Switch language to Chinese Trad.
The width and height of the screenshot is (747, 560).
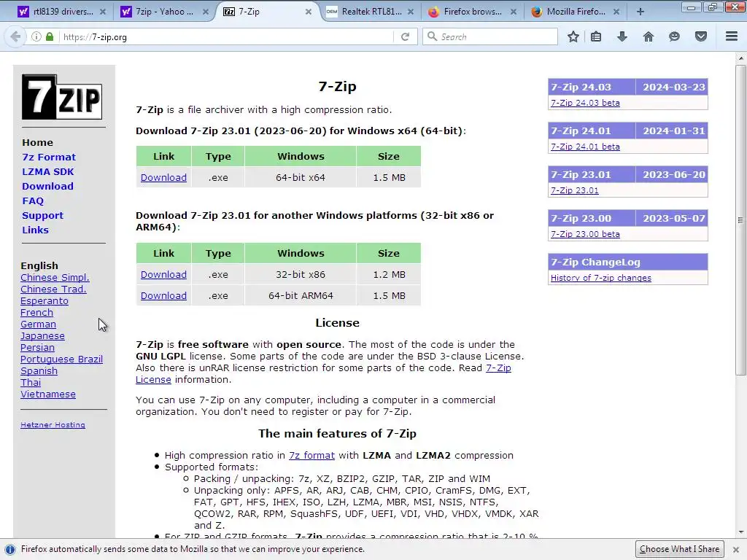click(53, 289)
